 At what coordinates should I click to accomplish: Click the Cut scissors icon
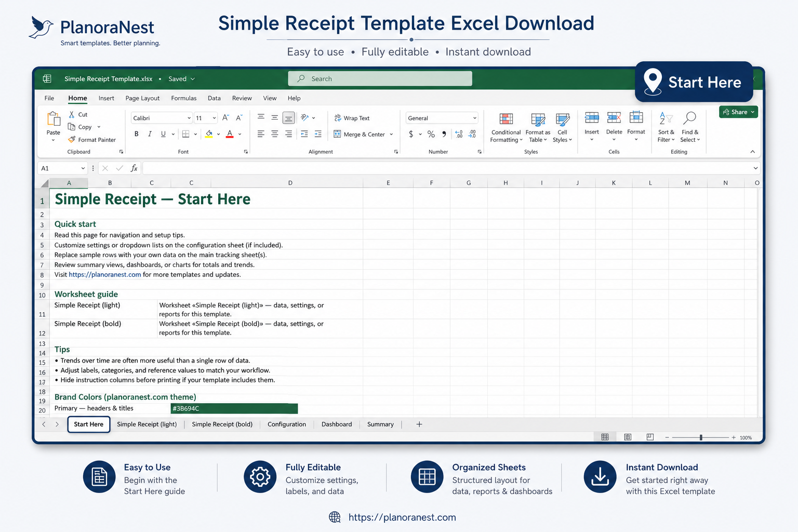[72, 114]
